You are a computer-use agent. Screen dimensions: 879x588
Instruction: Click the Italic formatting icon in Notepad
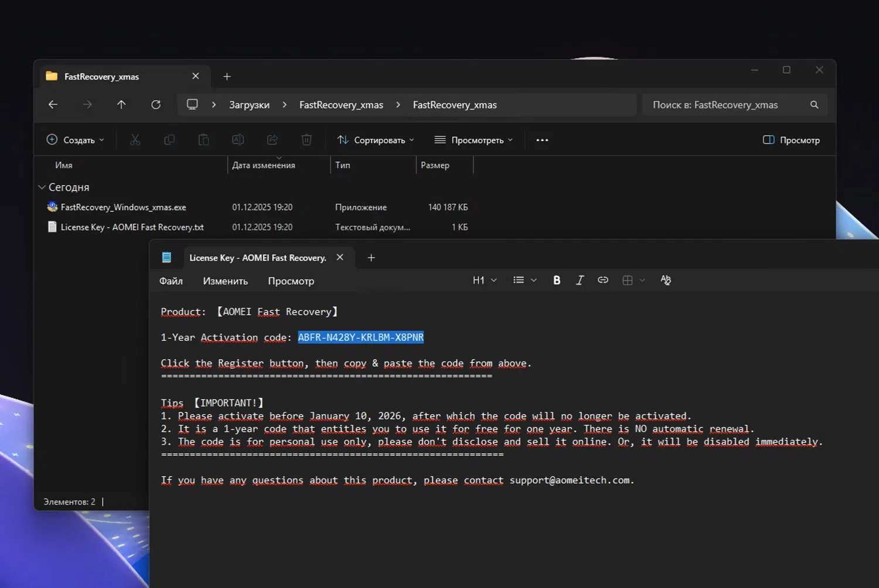pos(580,281)
